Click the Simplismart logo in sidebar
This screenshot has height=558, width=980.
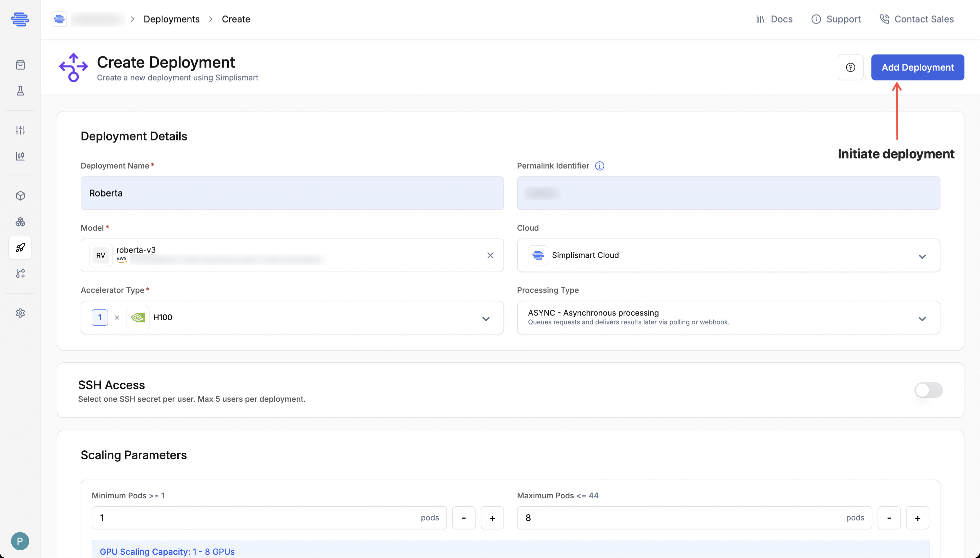(20, 19)
